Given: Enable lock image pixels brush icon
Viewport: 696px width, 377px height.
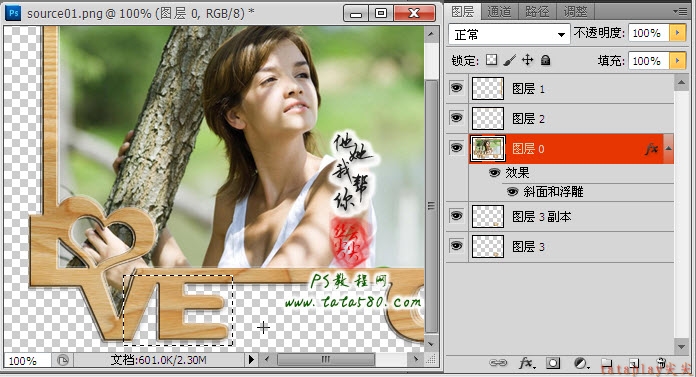Looking at the screenshot, I should pos(510,60).
